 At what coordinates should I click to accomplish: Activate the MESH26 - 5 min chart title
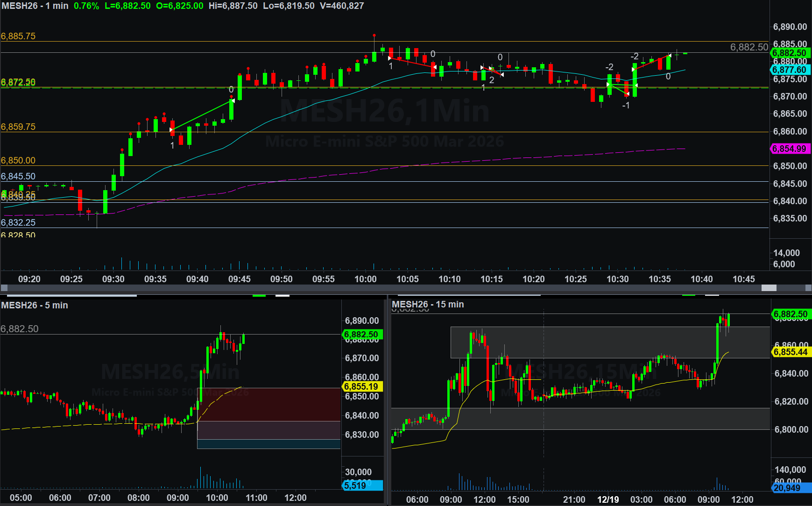pyautogui.click(x=35, y=305)
